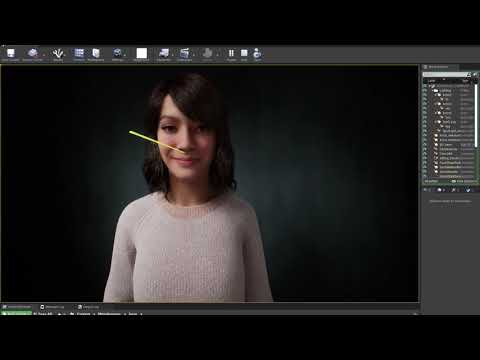Select the Lighting folder row

(x=449, y=90)
